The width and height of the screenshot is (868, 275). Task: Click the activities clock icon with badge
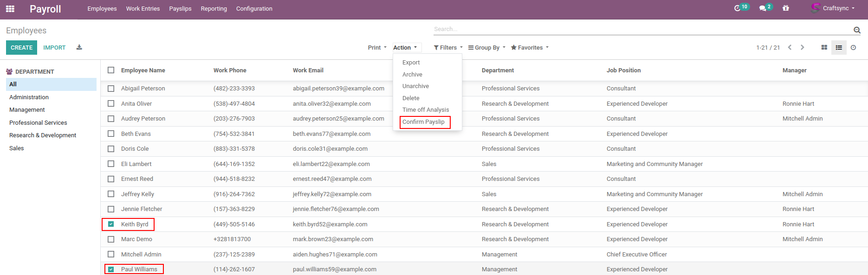click(738, 8)
